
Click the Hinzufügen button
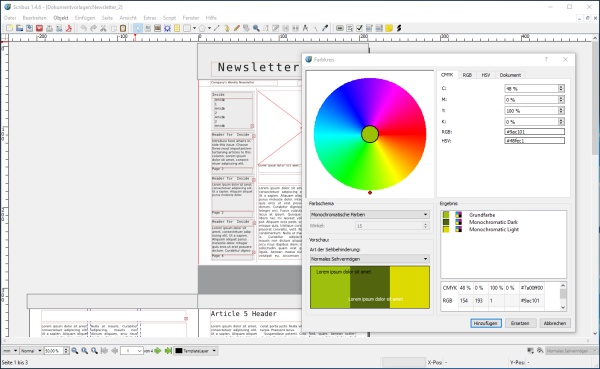(486, 323)
